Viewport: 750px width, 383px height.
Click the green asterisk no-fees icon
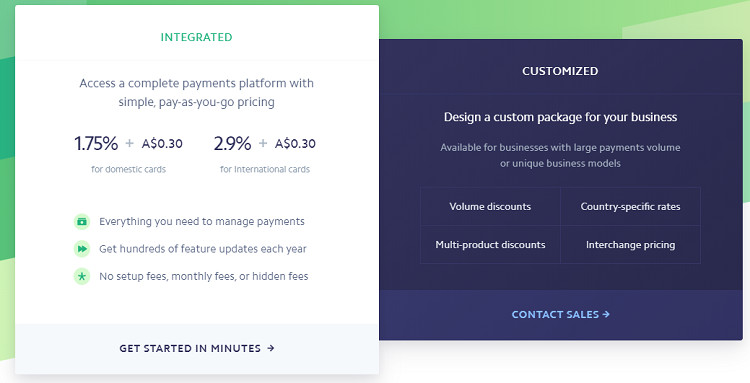[82, 276]
